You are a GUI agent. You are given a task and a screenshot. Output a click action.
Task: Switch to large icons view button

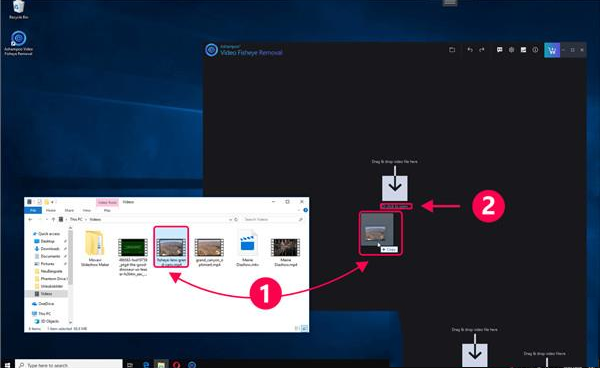pyautogui.click(x=304, y=328)
